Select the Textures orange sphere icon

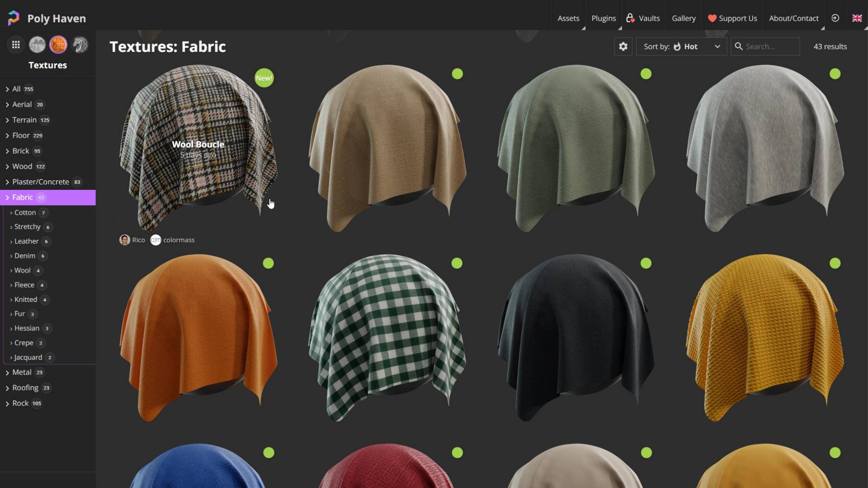pyautogui.click(x=58, y=45)
